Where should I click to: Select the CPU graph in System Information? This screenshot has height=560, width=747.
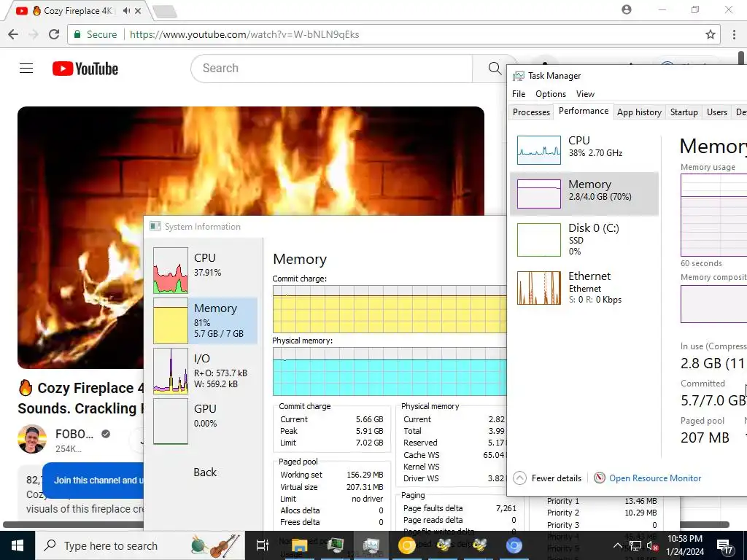pyautogui.click(x=171, y=270)
